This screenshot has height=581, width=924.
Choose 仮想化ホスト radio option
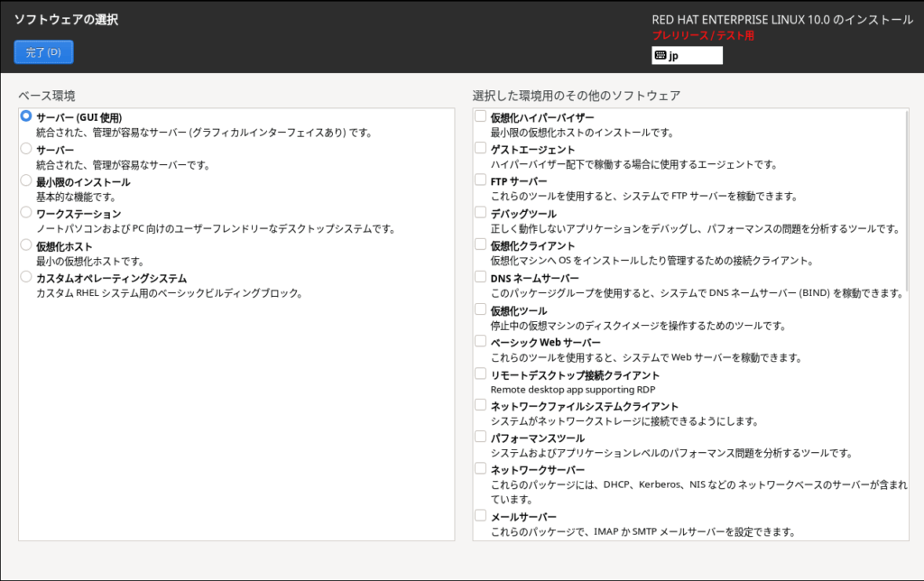coord(26,244)
